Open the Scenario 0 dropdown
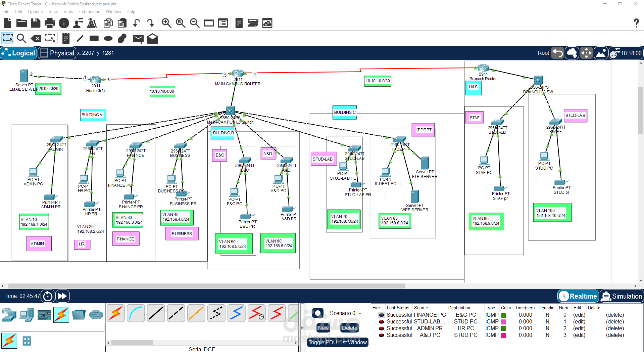This screenshot has width=644, height=352. [346, 313]
